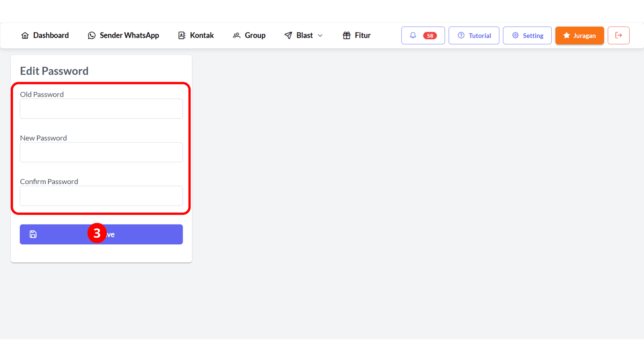Click the Kontak contacts icon
Image resolution: width=644 pixels, height=362 pixels.
tap(181, 35)
